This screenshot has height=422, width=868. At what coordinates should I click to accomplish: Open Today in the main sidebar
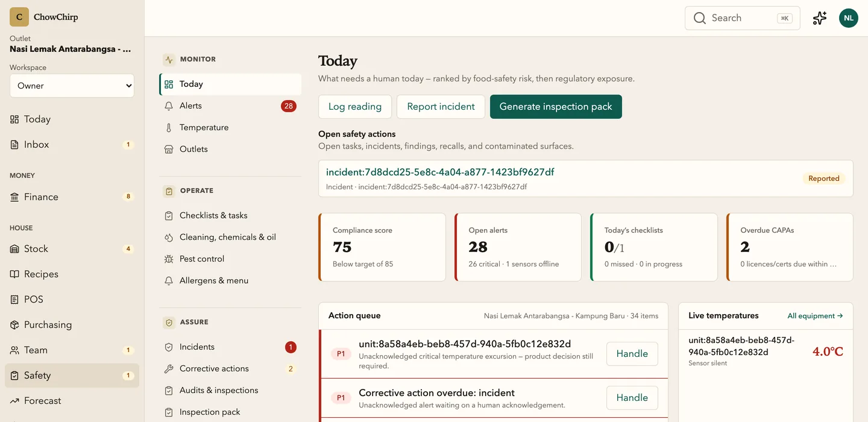coord(72,119)
